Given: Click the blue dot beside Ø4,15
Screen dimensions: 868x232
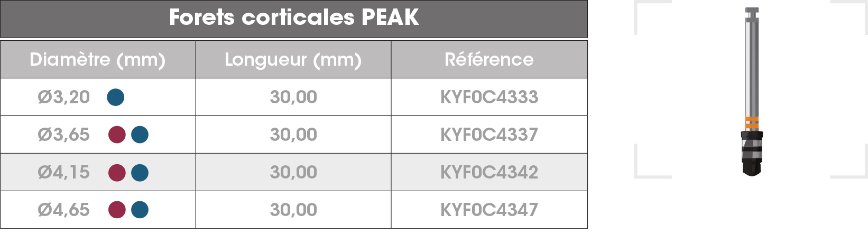Looking at the screenshot, I should [140, 173].
